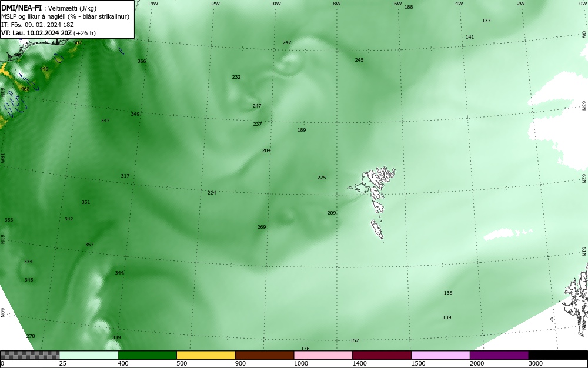The height and width of the screenshot is (368, 588).
Task: Click the title line 'DMI/NEA-FI : Veltimætti (J/kg)'
Action: [49, 8]
